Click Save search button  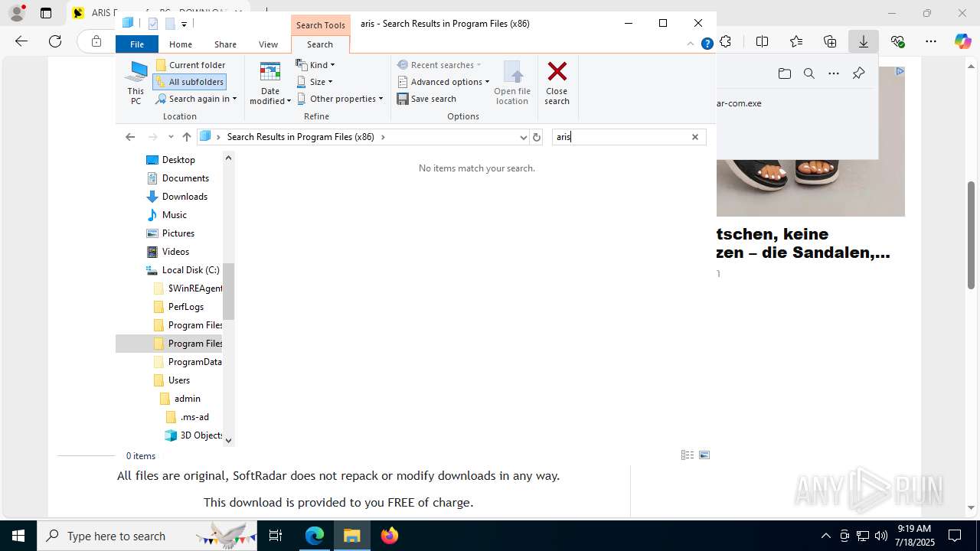tap(426, 99)
